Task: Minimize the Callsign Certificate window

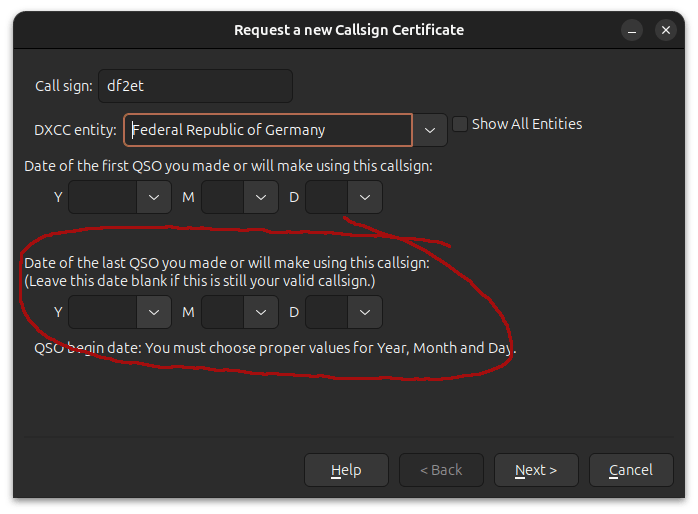Action: click(x=632, y=30)
